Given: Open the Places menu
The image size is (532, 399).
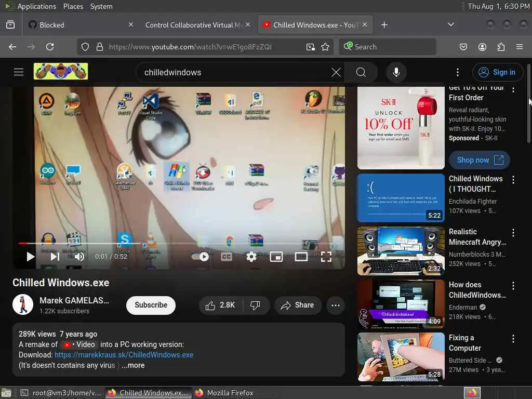Looking at the screenshot, I should [x=73, y=6].
